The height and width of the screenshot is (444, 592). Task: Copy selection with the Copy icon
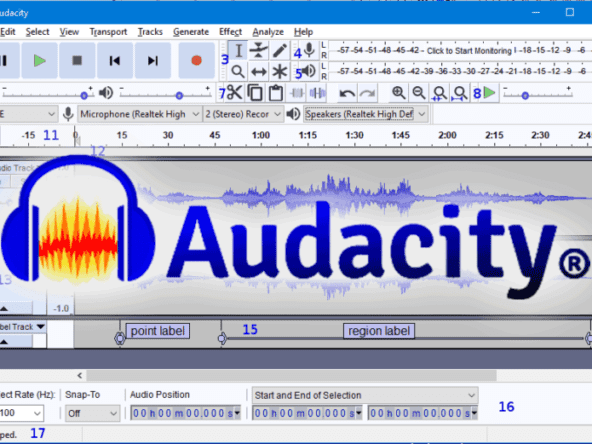pos(255,93)
